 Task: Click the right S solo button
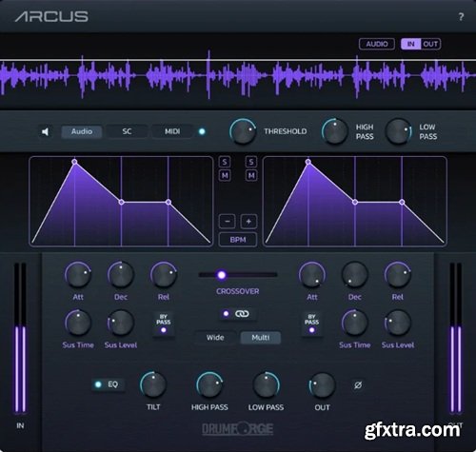pos(251,162)
